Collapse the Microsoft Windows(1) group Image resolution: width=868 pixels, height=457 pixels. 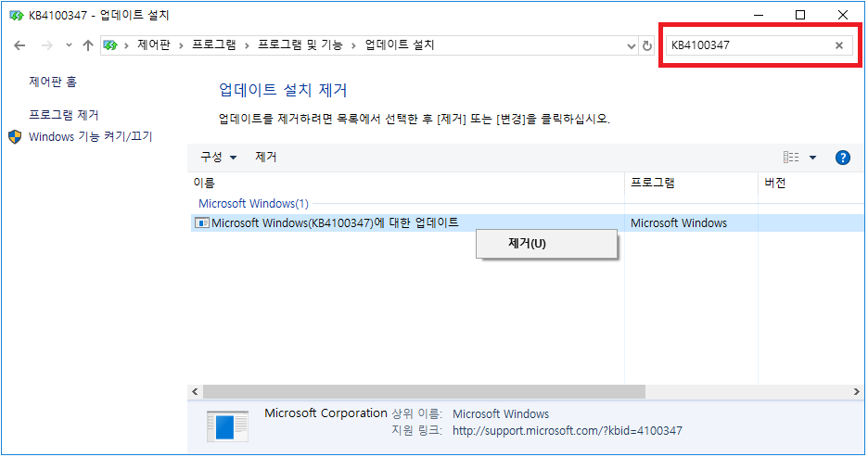(253, 204)
